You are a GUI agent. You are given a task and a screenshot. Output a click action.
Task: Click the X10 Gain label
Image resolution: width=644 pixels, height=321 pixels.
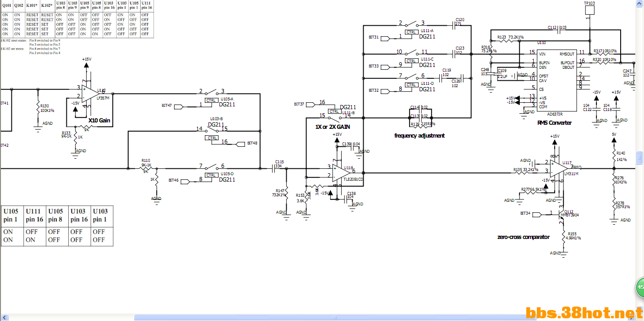(100, 121)
